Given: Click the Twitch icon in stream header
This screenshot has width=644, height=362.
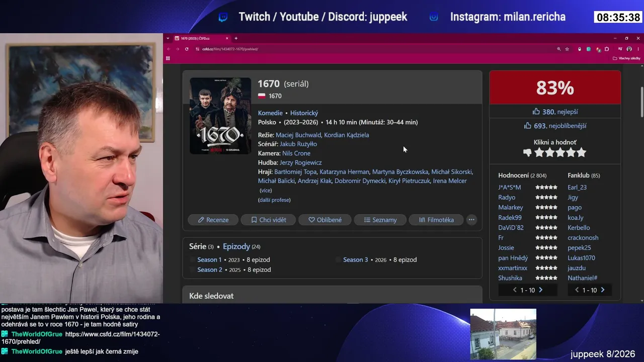Looking at the screenshot, I should [x=223, y=17].
